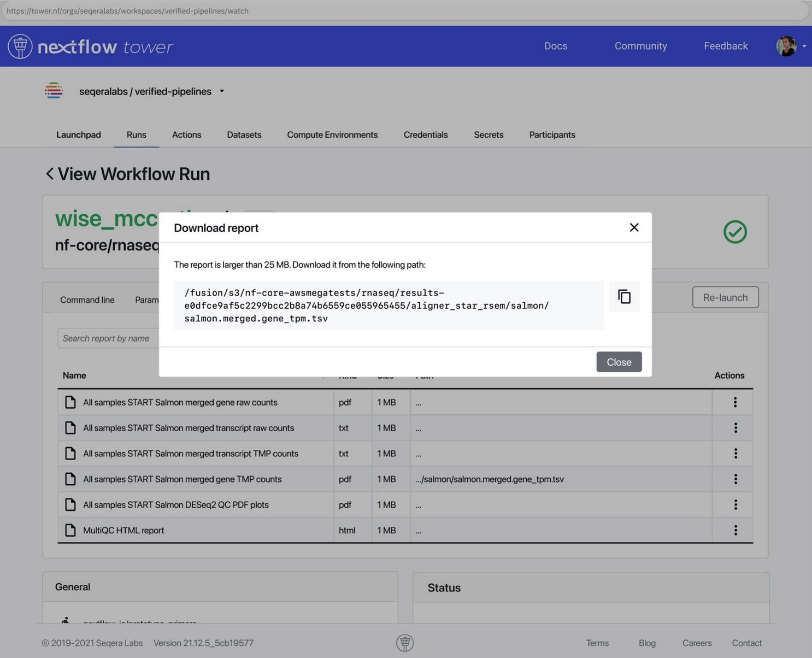The image size is (812, 658).
Task: Open the user avatar menu
Action: pos(790,46)
